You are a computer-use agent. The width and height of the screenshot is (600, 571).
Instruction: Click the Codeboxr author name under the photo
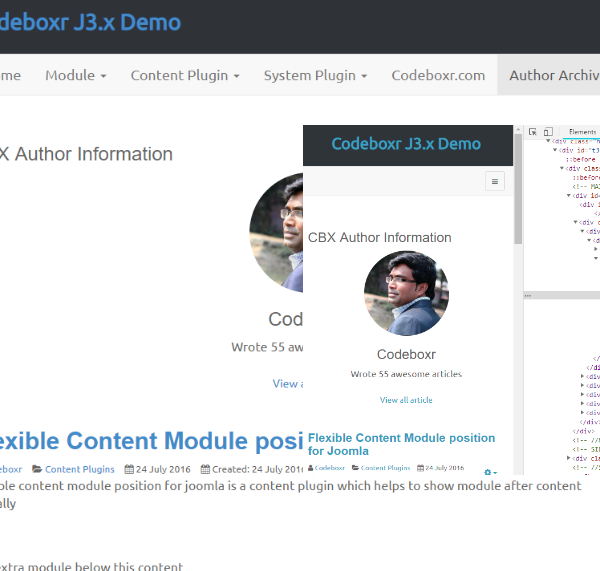point(406,354)
